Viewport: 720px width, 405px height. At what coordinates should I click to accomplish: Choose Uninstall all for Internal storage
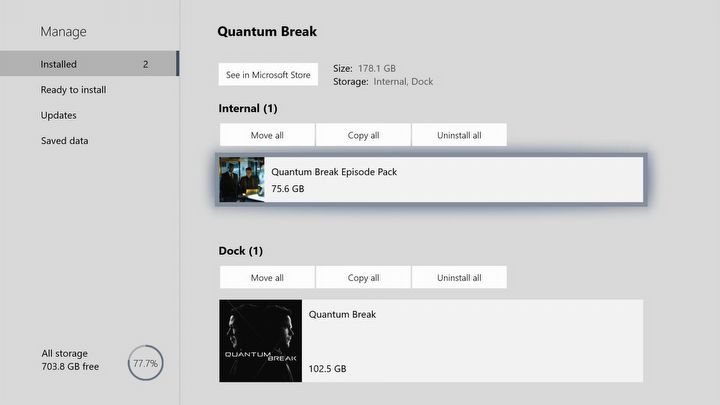pyautogui.click(x=459, y=135)
